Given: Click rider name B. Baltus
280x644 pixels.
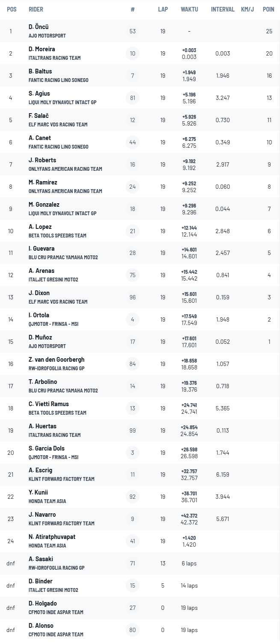Looking at the screenshot, I should coord(40,71).
